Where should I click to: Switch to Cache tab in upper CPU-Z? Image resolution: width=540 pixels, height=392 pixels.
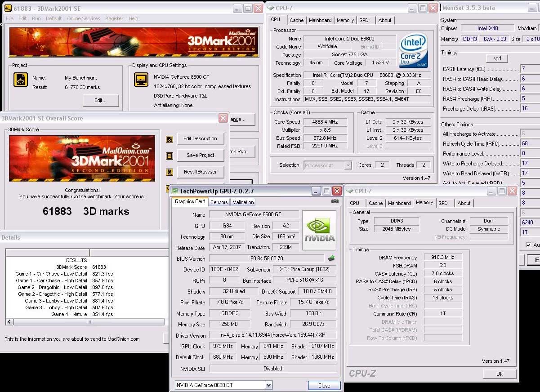[x=296, y=20]
